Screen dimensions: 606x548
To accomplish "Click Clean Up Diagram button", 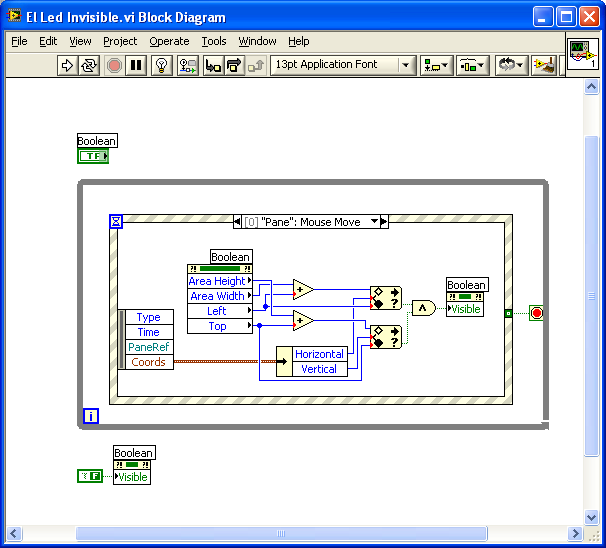I will click(544, 65).
